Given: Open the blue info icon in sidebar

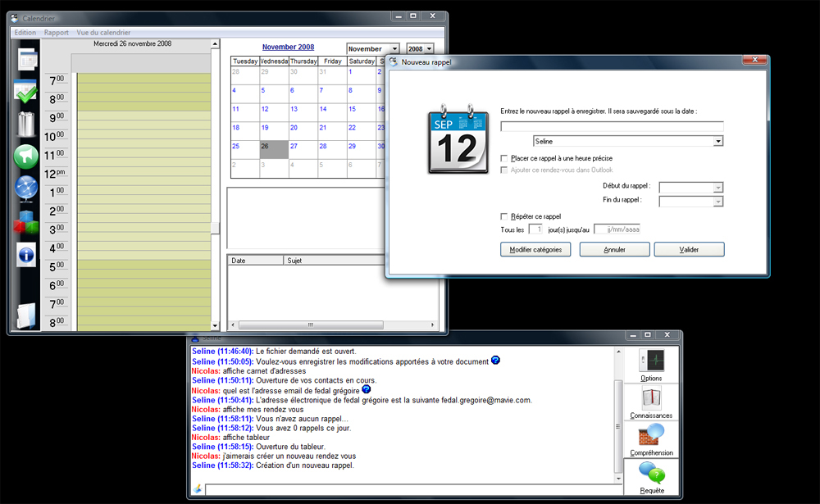Looking at the screenshot, I should [x=26, y=254].
